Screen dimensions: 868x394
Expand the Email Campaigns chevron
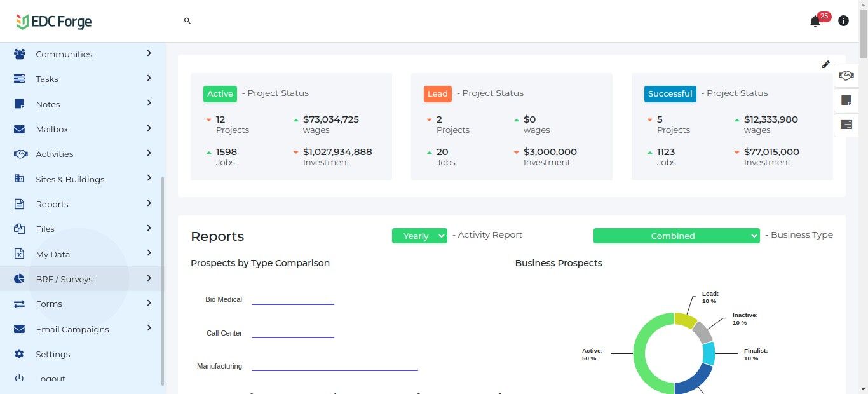149,329
